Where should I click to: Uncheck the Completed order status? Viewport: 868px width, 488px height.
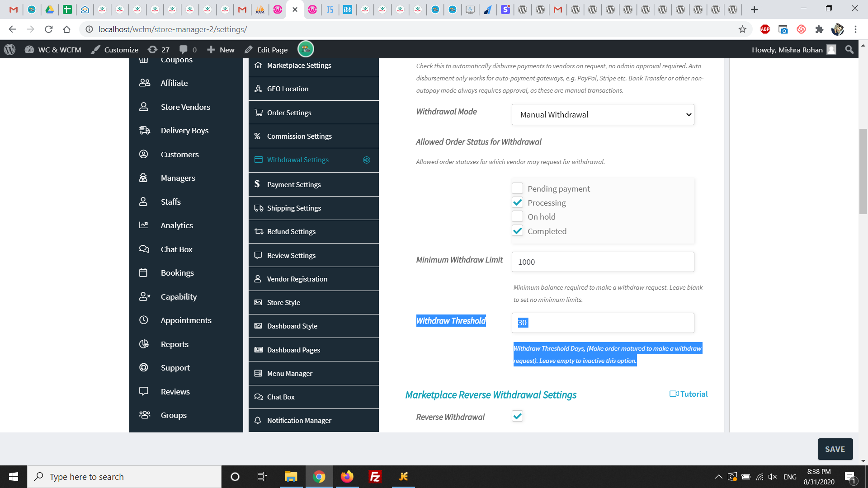(517, 231)
